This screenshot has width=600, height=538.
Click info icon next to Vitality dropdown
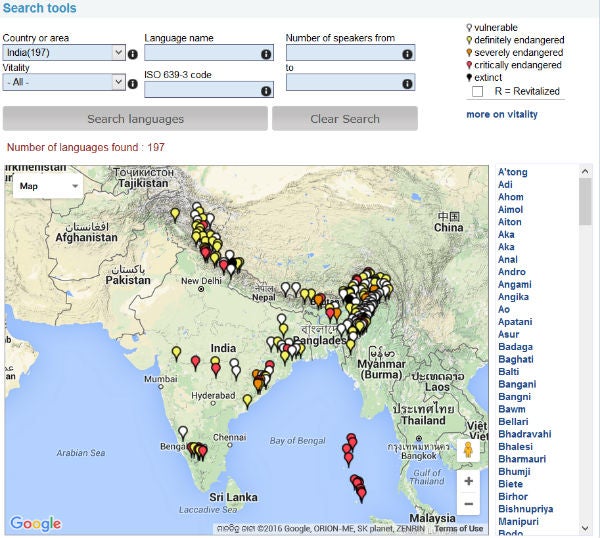133,84
